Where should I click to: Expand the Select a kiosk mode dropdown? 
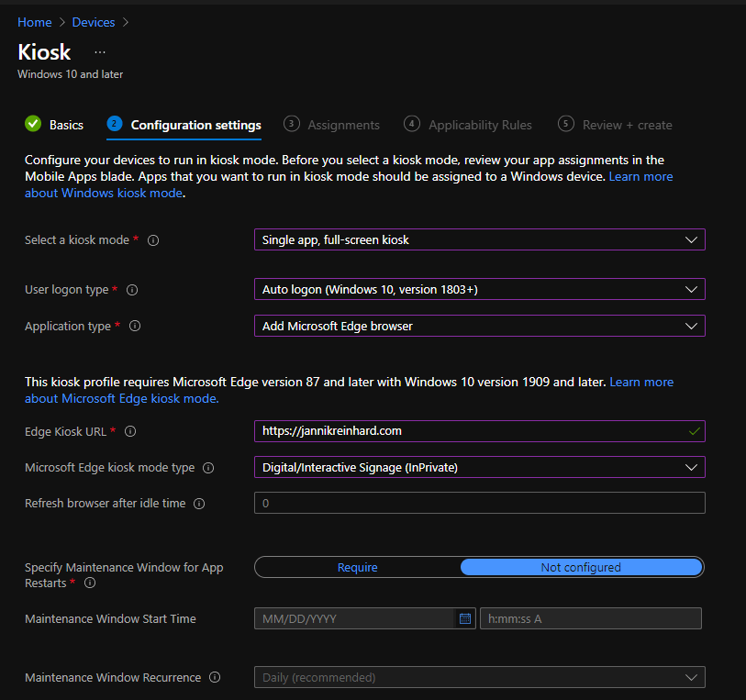click(x=478, y=239)
